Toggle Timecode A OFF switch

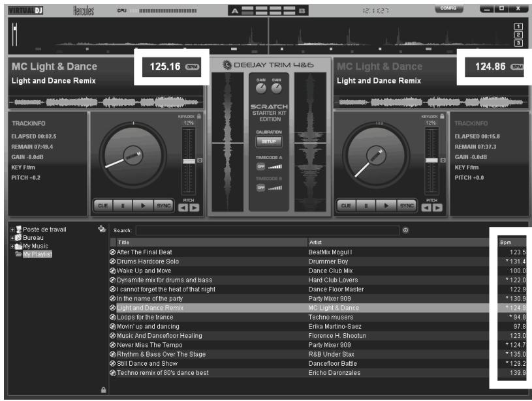coord(260,166)
